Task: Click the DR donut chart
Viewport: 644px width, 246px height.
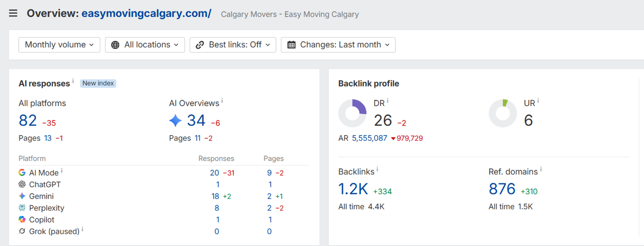Action: [x=352, y=113]
